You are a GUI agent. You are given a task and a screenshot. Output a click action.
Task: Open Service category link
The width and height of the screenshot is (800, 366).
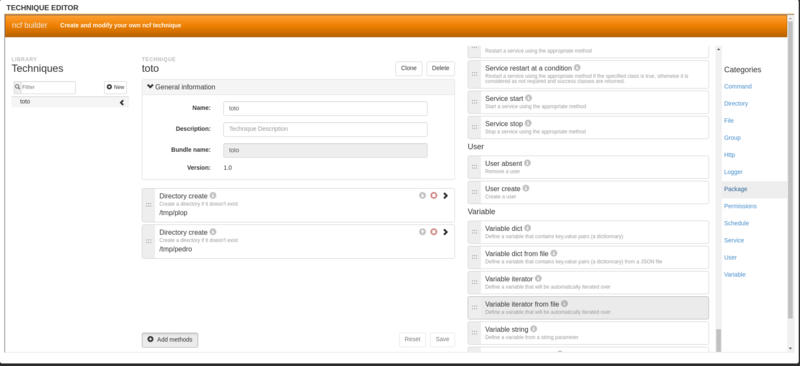tap(734, 240)
